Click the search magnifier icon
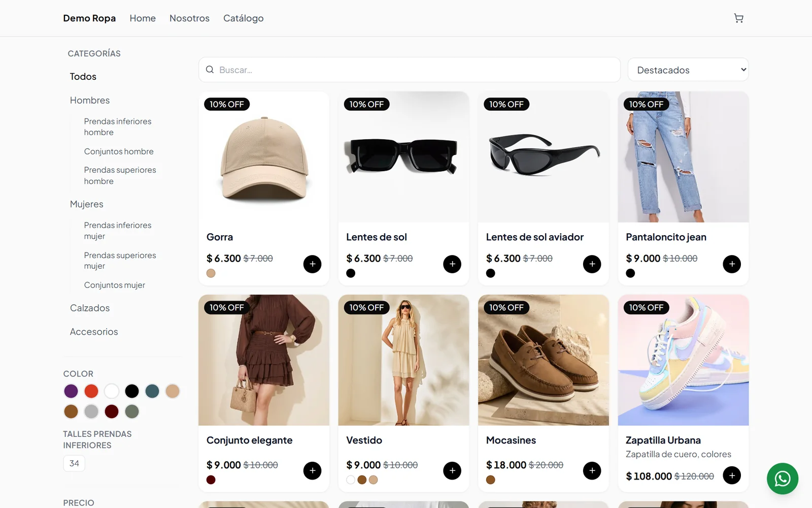 [x=210, y=70]
